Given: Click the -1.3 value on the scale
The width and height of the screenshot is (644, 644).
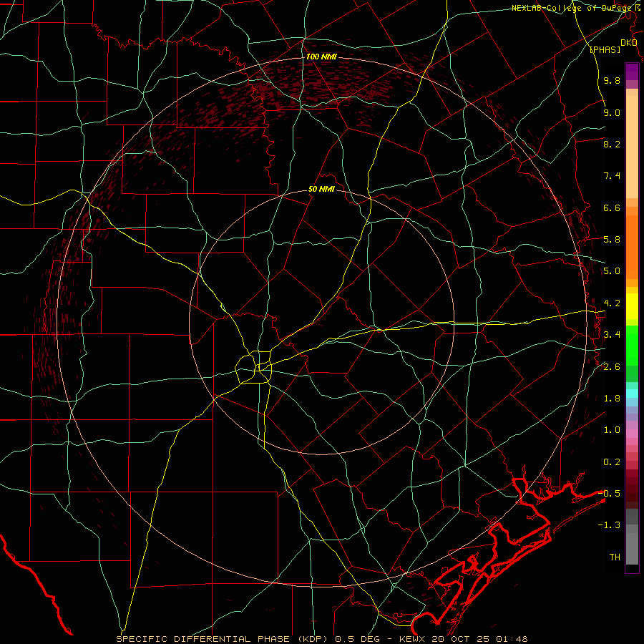Looking at the screenshot, I should [609, 525].
